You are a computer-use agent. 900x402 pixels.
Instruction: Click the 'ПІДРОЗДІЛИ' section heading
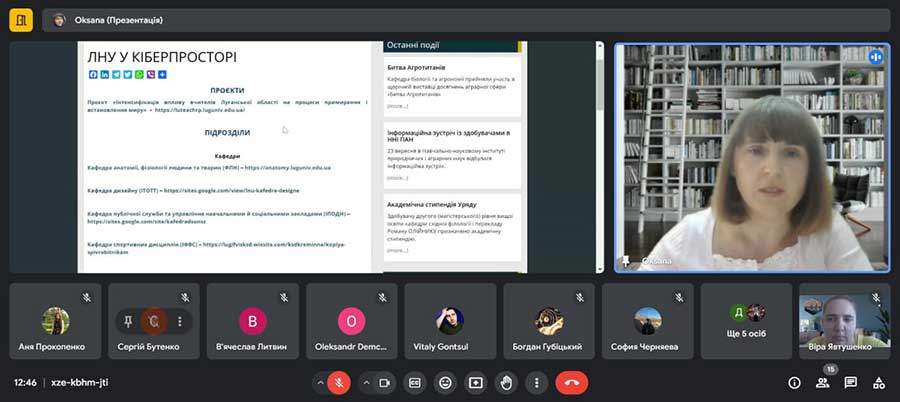point(227,133)
